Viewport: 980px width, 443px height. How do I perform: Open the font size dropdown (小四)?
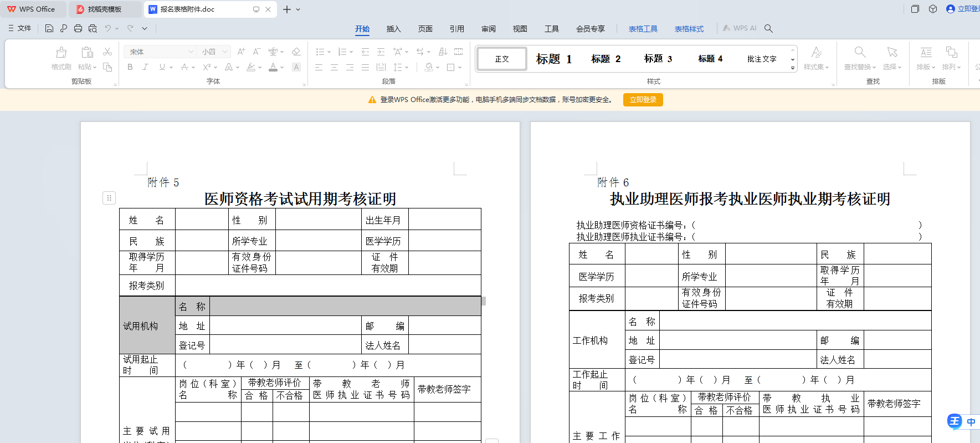pyautogui.click(x=225, y=52)
